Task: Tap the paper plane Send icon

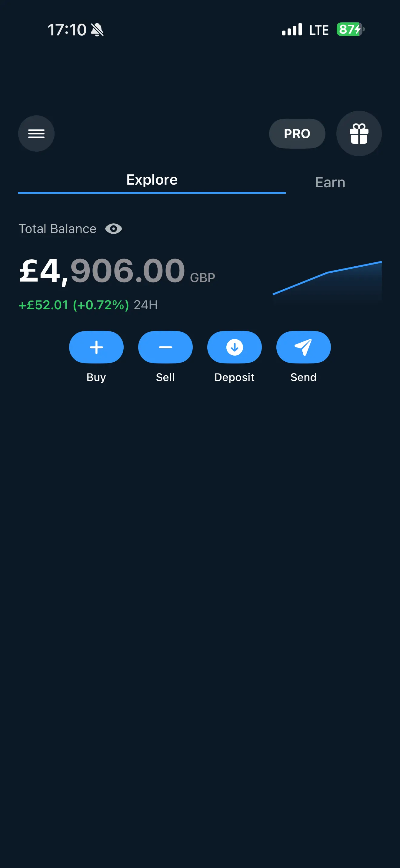Action: 303,347
